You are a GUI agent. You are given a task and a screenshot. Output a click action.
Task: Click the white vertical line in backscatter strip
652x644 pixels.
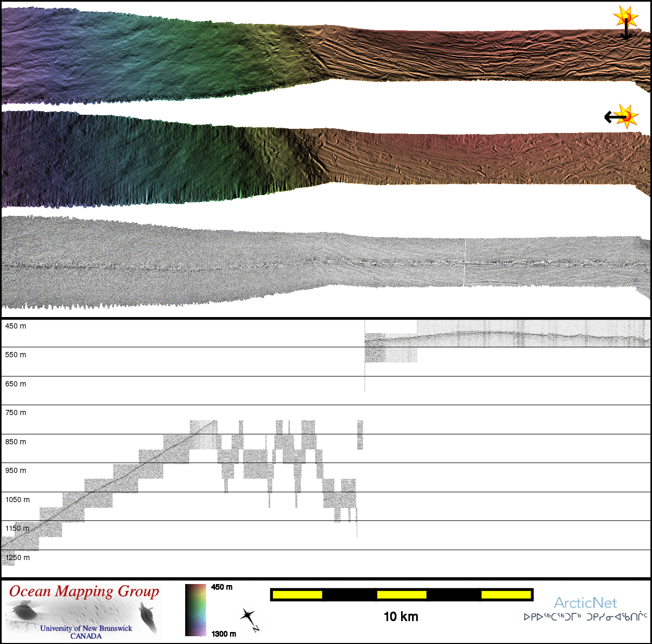click(464, 262)
